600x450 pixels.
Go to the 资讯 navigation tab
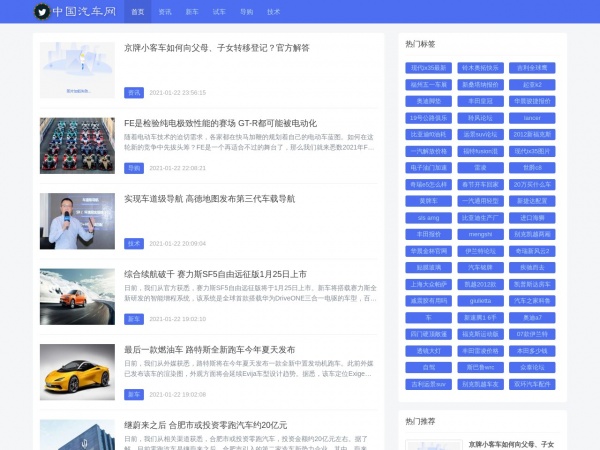pos(165,12)
